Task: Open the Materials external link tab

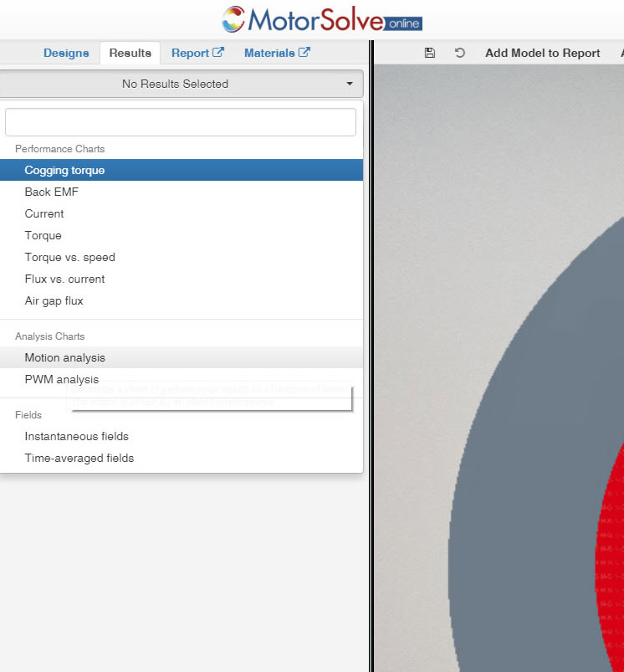Action: click(277, 54)
